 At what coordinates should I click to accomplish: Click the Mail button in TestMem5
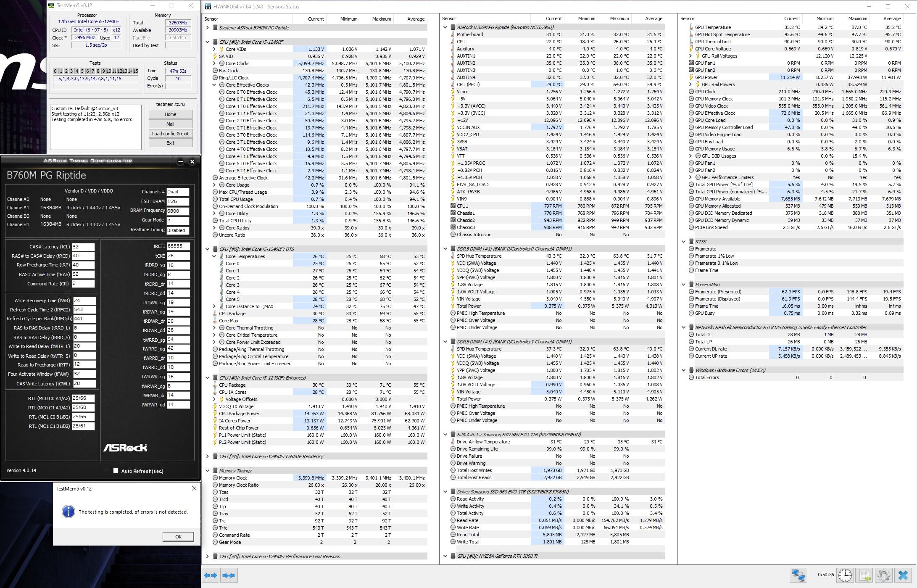[x=170, y=124]
